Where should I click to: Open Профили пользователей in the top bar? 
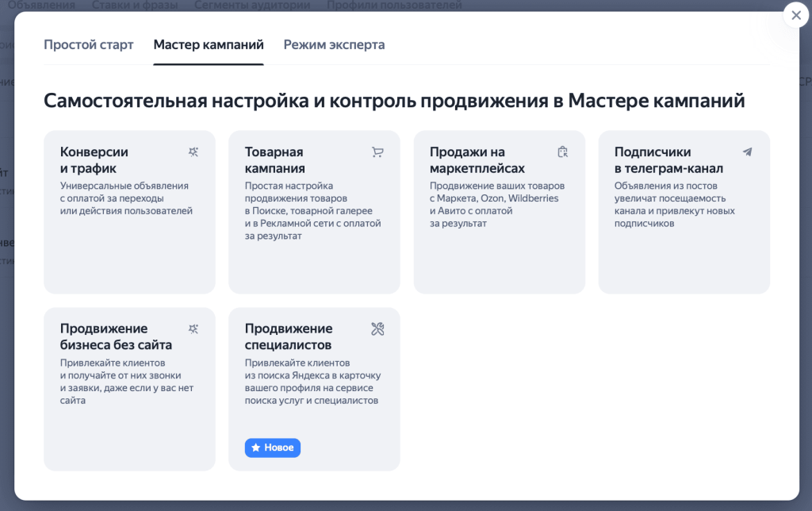(393, 6)
